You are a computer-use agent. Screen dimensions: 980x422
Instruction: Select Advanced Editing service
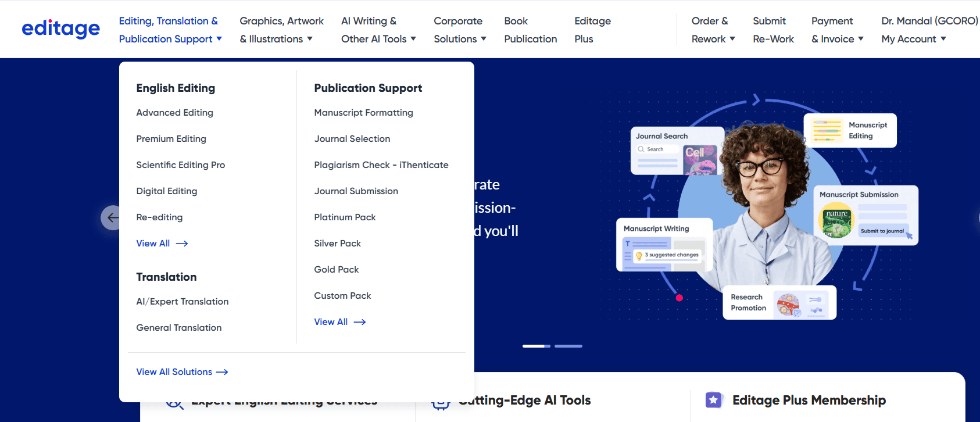click(x=175, y=113)
